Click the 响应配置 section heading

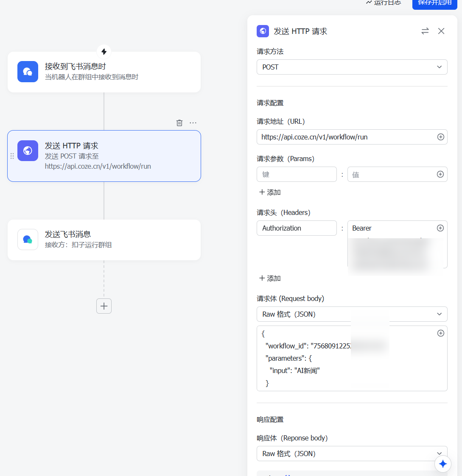point(270,420)
